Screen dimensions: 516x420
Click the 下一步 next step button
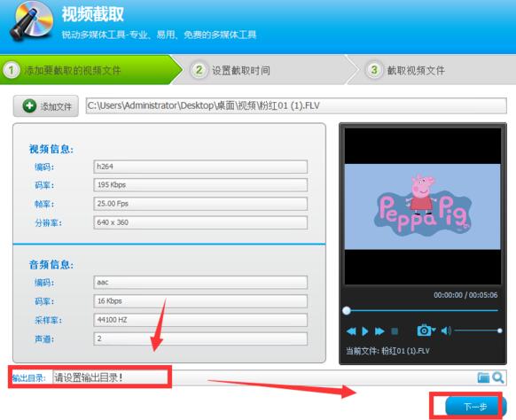(475, 407)
